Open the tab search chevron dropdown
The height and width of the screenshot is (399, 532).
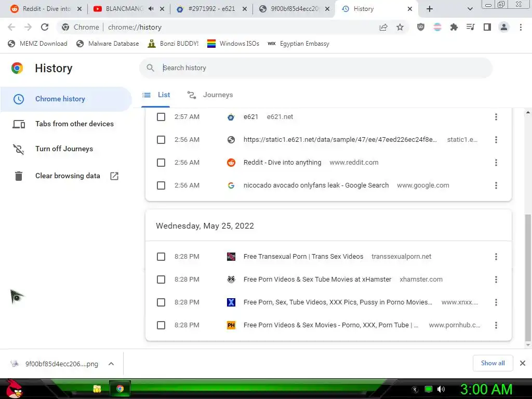point(470,9)
